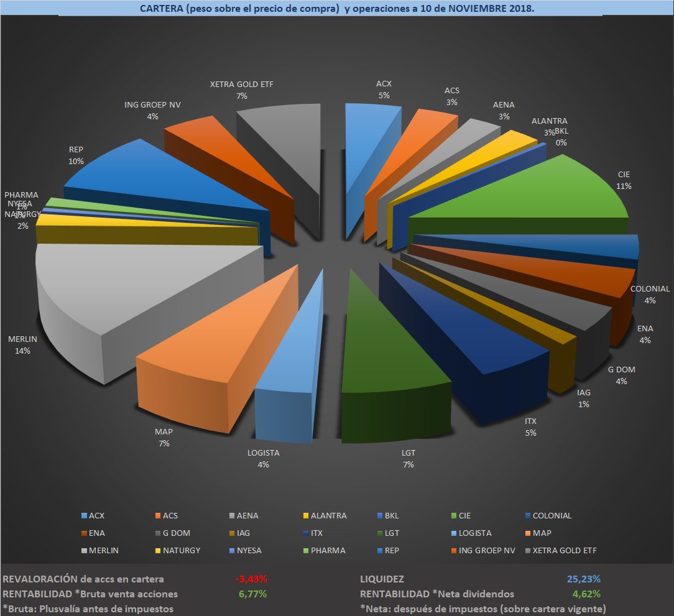This screenshot has width=674, height=616.
Task: Click the 'ACS 3%' data label
Action: coord(452,96)
